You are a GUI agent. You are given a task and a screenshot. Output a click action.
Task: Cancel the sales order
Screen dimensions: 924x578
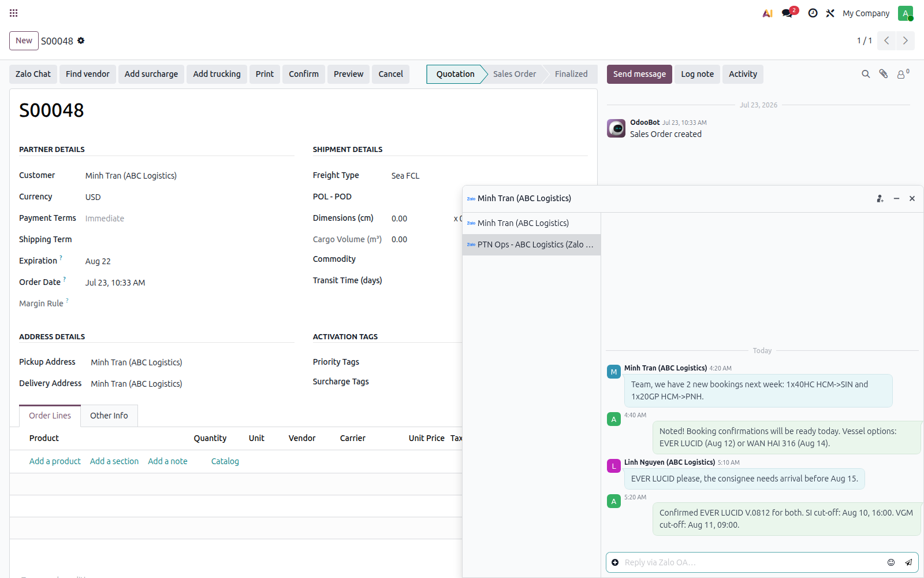pos(391,74)
